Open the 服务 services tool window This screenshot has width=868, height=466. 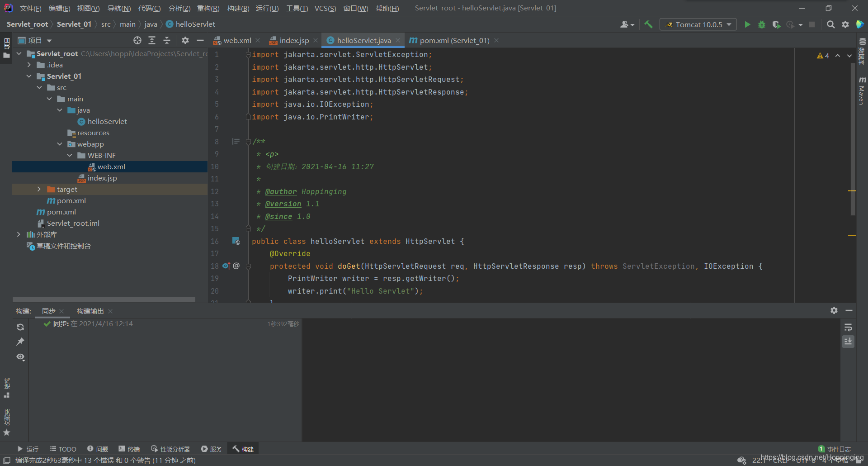[212, 449]
